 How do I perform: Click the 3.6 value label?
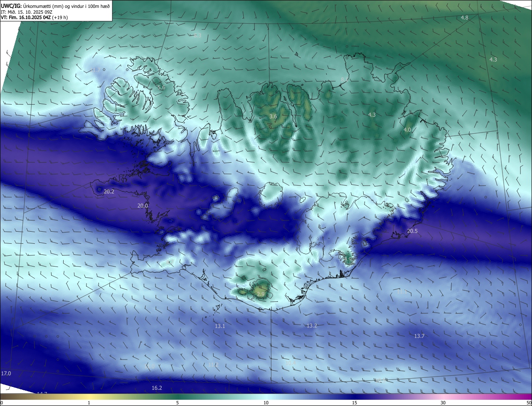pyautogui.click(x=273, y=117)
